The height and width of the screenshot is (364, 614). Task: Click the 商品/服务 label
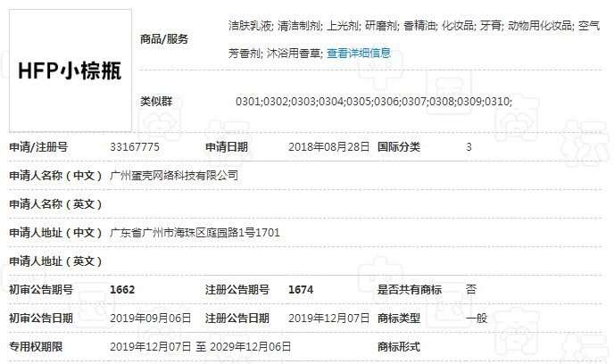[164, 39]
